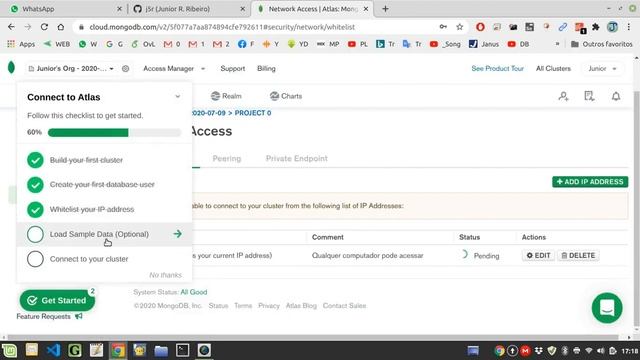Open the Chrome three-dot menu
640x360 pixels.
pyautogui.click(x=629, y=27)
